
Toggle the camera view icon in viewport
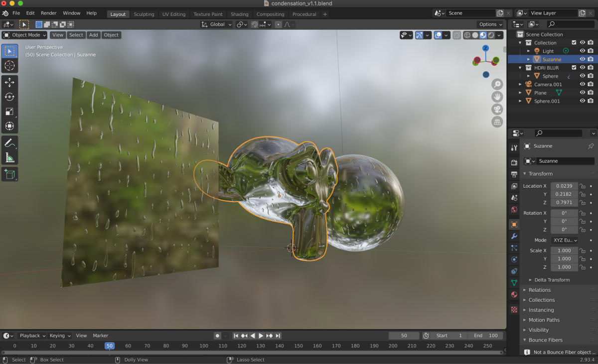(x=497, y=109)
